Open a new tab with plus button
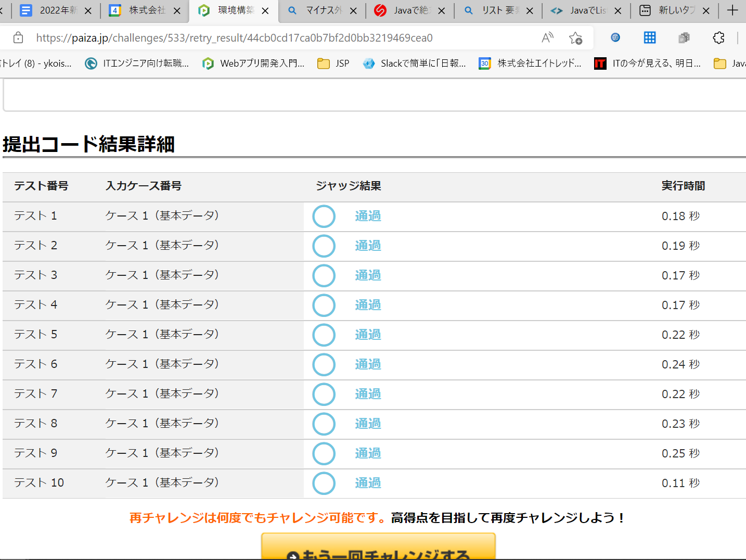The width and height of the screenshot is (746, 560). [x=732, y=10]
